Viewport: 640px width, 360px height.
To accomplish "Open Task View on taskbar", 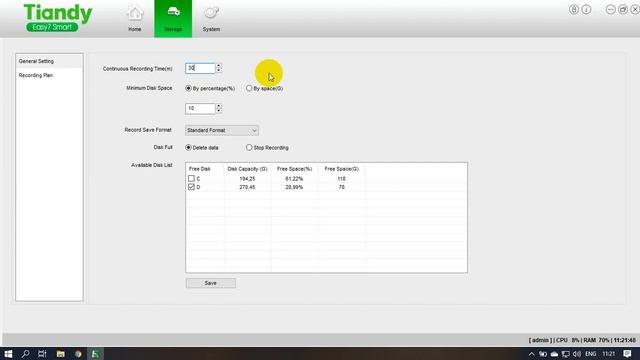I will pos(42,354).
